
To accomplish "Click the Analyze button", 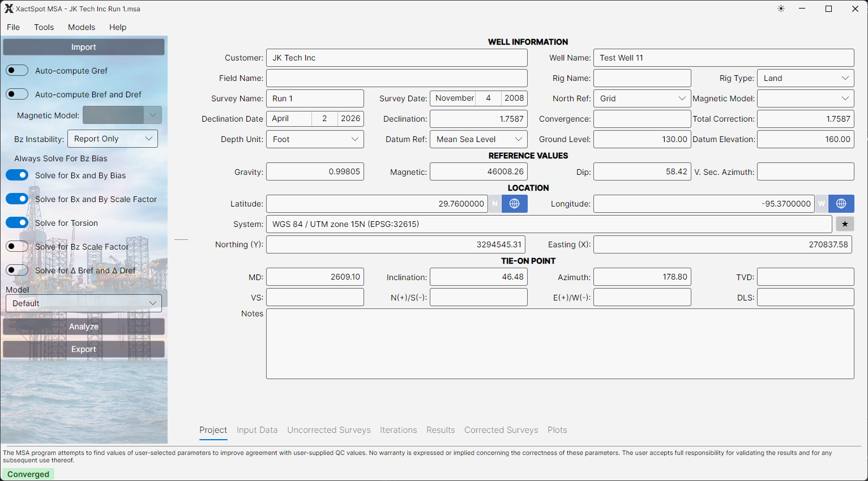I will pyautogui.click(x=83, y=327).
